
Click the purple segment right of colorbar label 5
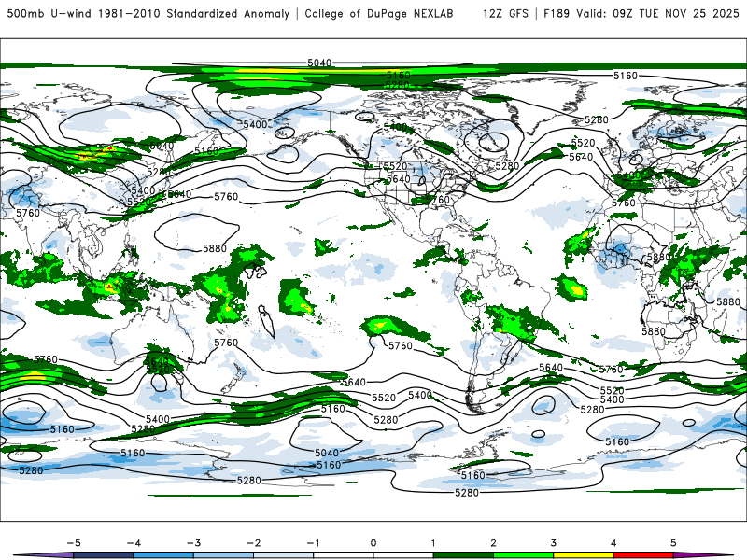pos(700,555)
